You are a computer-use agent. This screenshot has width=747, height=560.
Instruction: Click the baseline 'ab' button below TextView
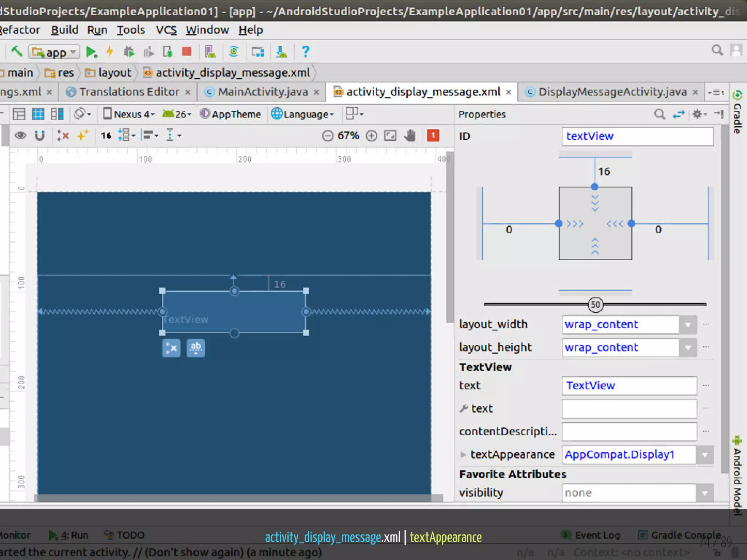196,348
